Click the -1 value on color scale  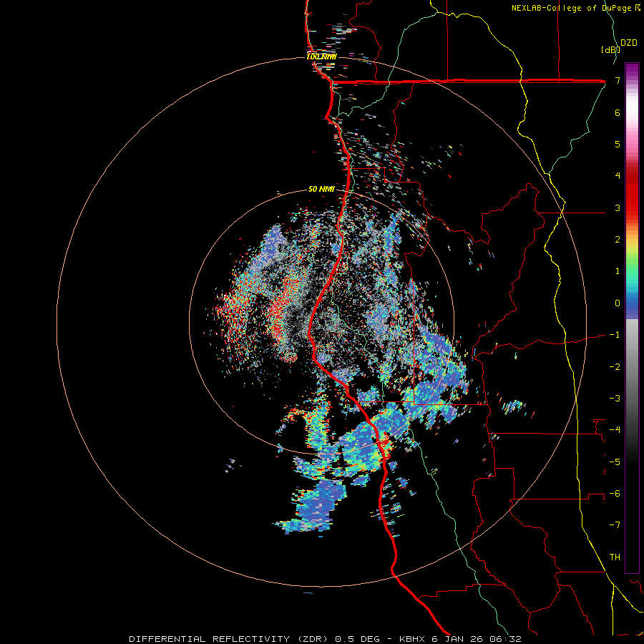pyautogui.click(x=615, y=335)
